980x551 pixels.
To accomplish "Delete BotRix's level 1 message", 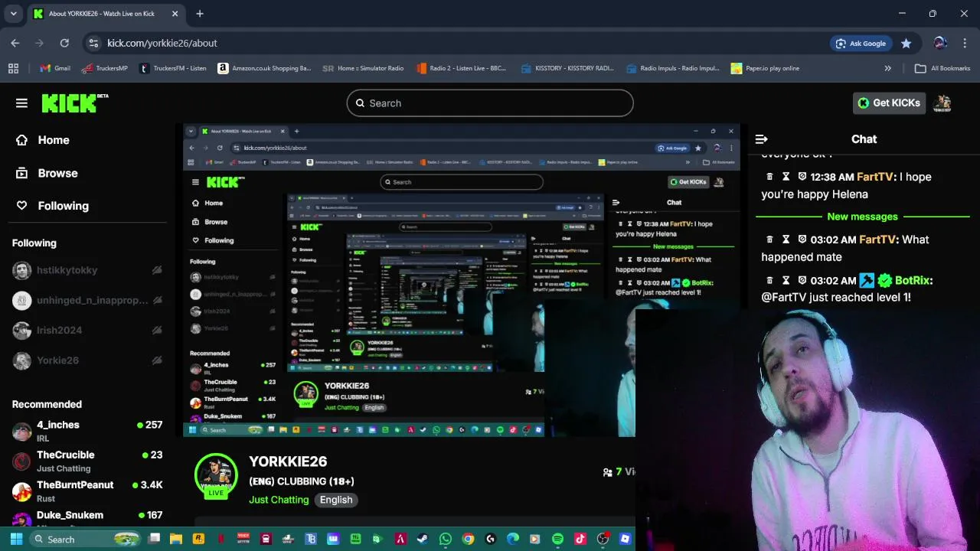I will [769, 281].
